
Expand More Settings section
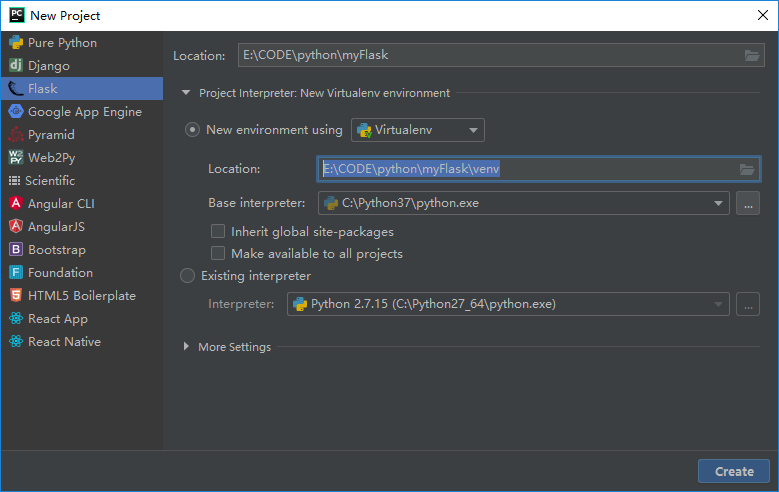pos(186,346)
